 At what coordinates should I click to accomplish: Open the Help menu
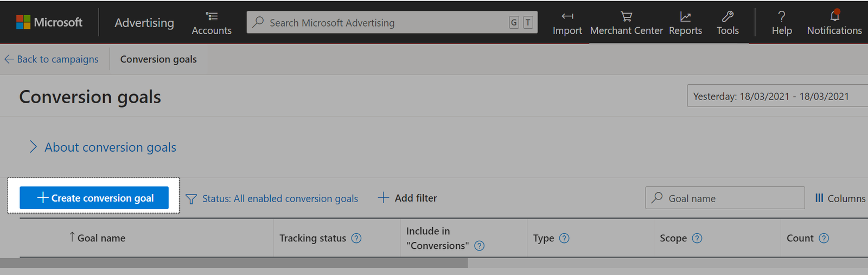(x=782, y=23)
